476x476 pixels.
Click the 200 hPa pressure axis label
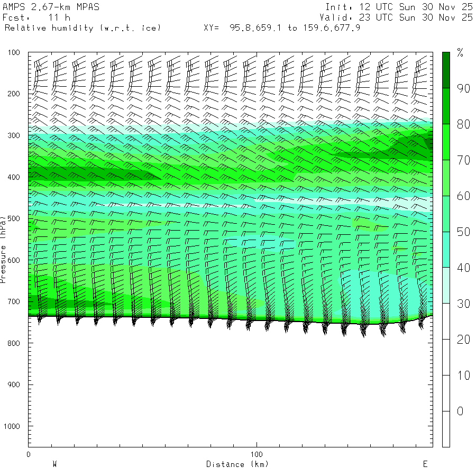(x=14, y=94)
